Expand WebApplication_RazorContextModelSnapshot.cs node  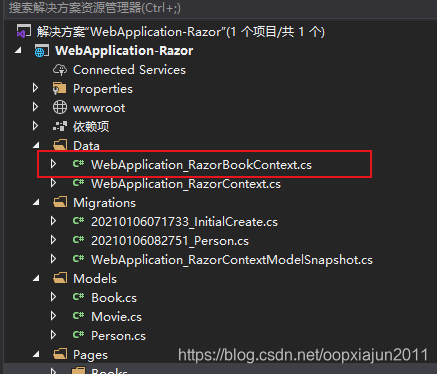coord(53,259)
